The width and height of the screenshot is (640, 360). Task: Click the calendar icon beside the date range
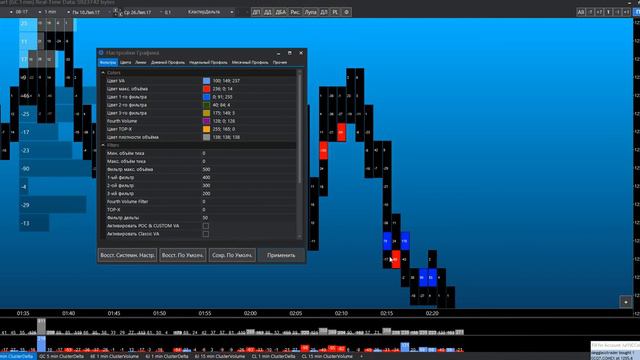117,12
